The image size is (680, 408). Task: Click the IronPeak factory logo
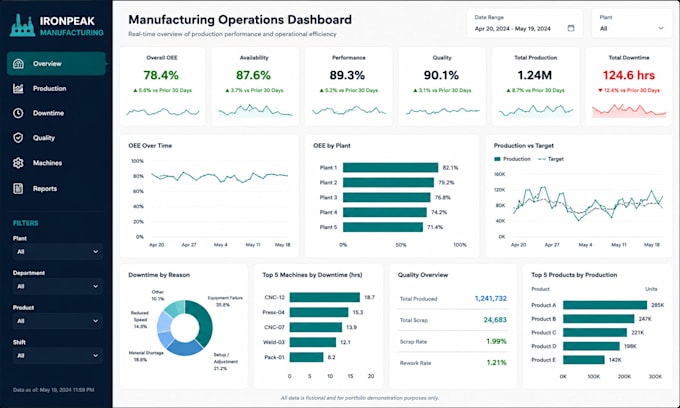coord(23,25)
